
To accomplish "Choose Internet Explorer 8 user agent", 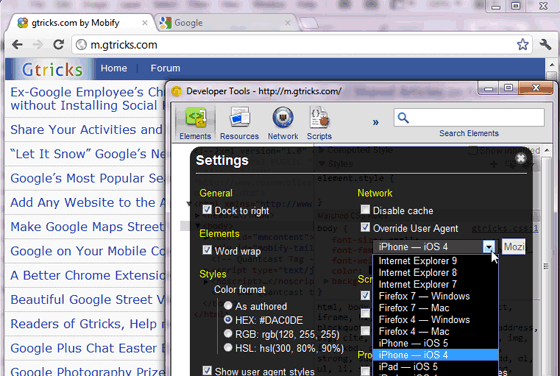I will [435, 273].
